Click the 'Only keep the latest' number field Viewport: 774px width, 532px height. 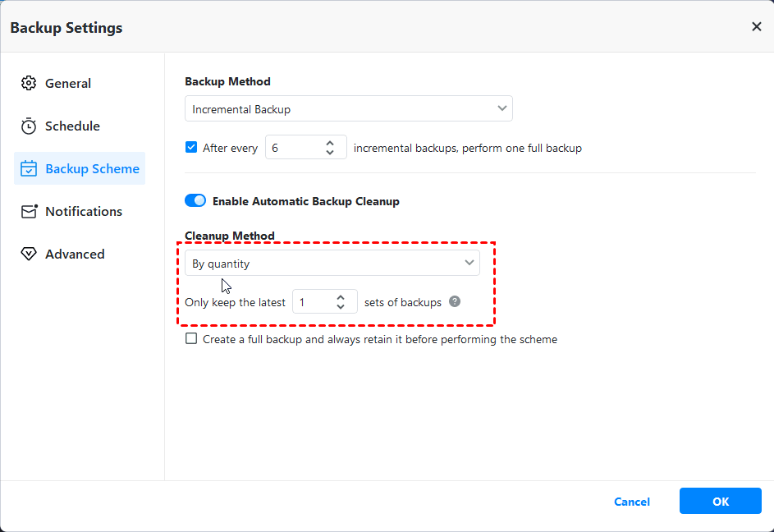314,302
